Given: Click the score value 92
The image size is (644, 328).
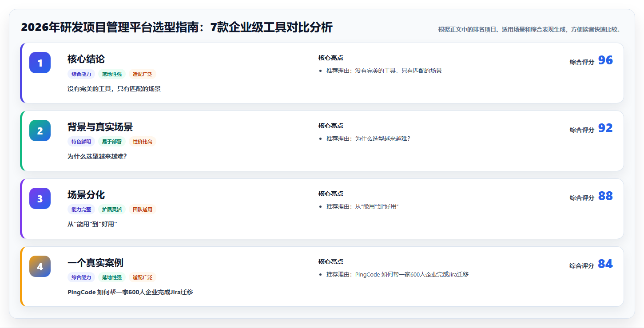Looking at the screenshot, I should coord(605,128).
